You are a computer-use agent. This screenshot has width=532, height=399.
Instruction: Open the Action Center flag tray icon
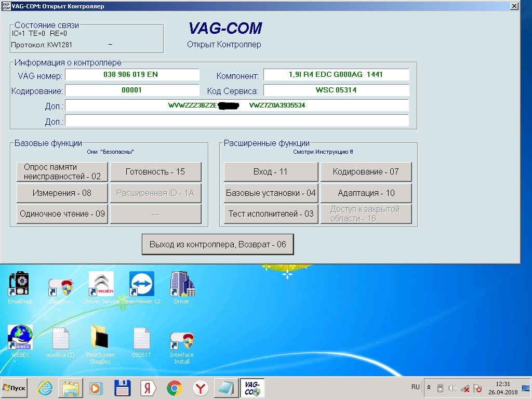click(477, 389)
